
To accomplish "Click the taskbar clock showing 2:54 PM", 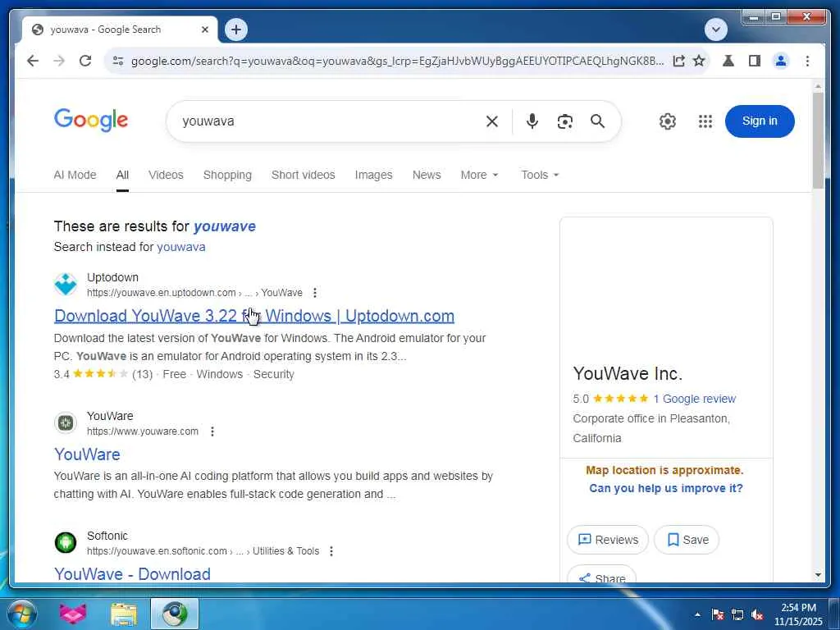I will click(798, 614).
